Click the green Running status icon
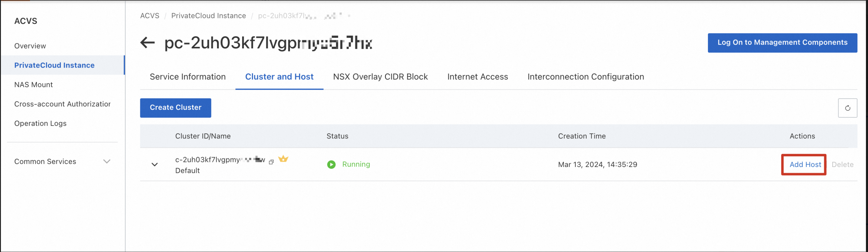Image resolution: width=868 pixels, height=252 pixels. point(331,164)
